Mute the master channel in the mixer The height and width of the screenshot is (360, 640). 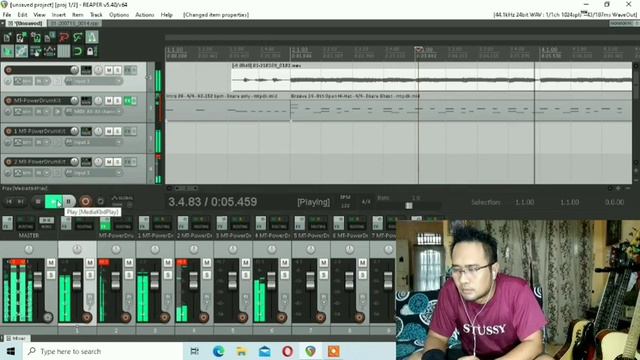click(x=51, y=262)
